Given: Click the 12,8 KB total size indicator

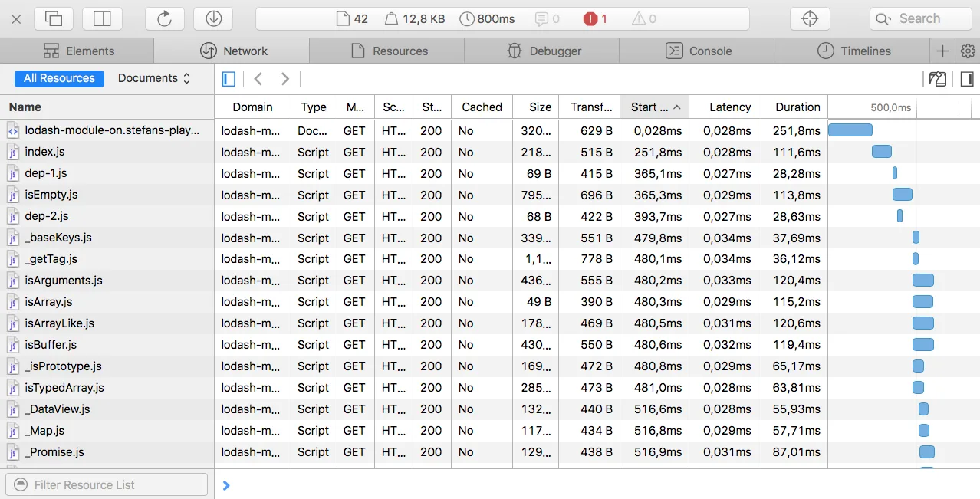Looking at the screenshot, I should 416,18.
